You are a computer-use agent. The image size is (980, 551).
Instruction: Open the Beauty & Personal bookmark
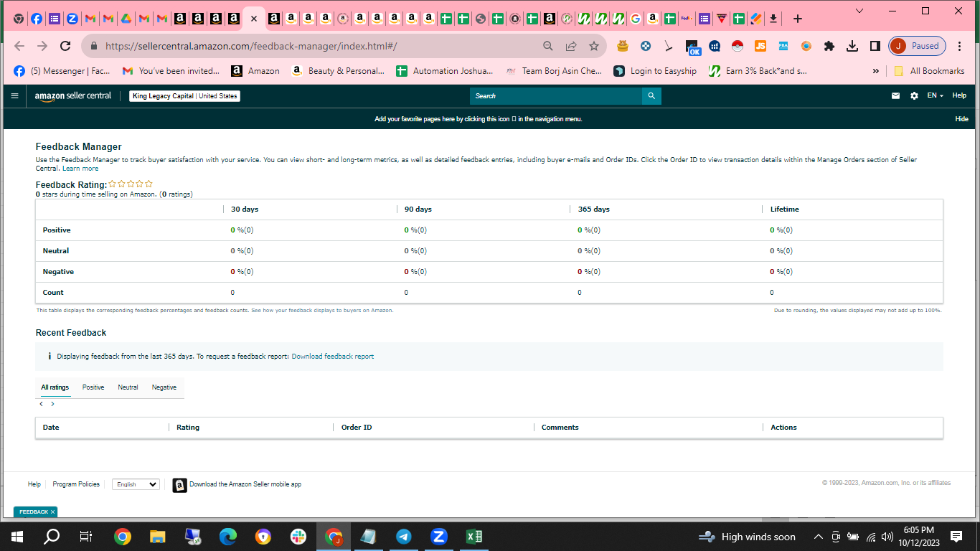tap(338, 71)
